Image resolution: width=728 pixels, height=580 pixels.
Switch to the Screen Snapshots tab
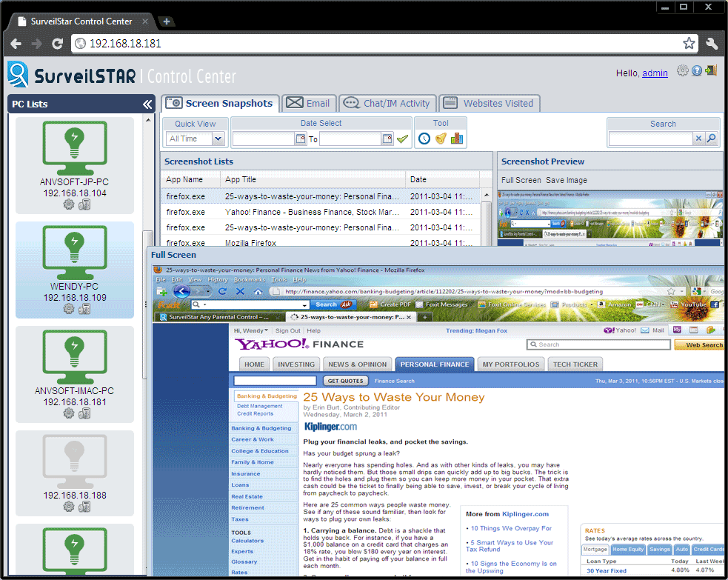coord(221,103)
